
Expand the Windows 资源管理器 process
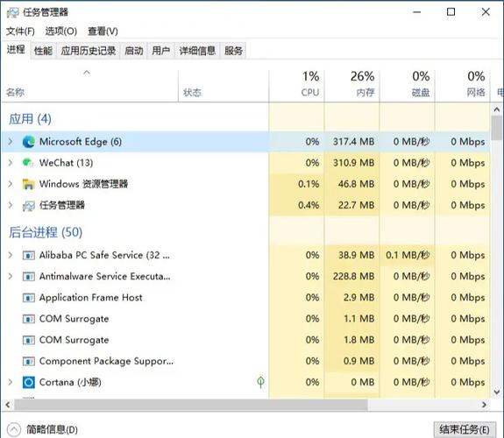click(x=11, y=184)
